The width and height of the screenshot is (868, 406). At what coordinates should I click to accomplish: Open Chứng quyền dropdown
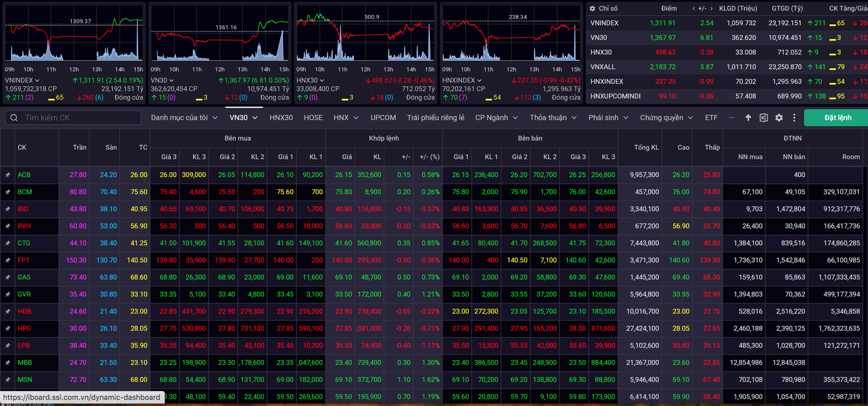666,118
